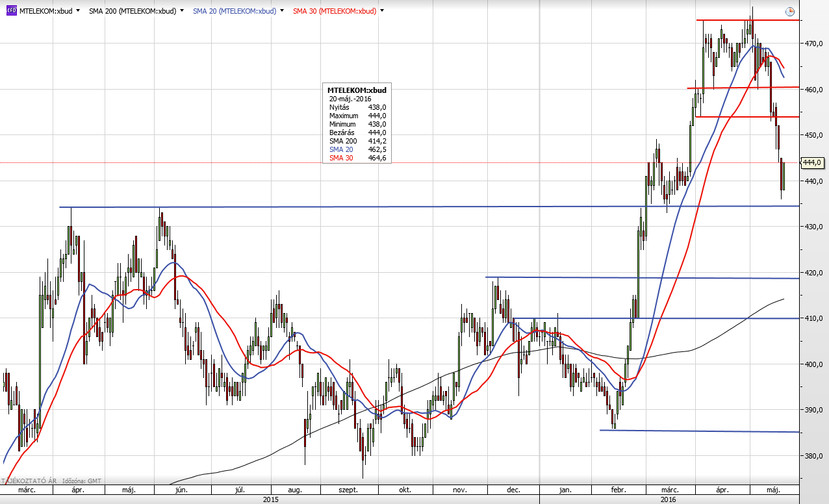Click the 430,0 price axis label
829x504 pixels.
tap(814, 227)
